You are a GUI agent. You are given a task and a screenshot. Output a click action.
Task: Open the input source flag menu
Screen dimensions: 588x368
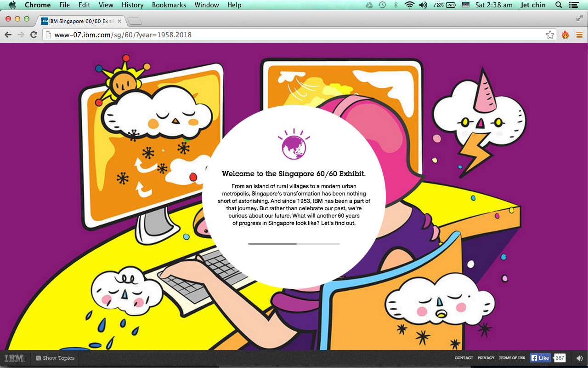pyautogui.click(x=466, y=5)
